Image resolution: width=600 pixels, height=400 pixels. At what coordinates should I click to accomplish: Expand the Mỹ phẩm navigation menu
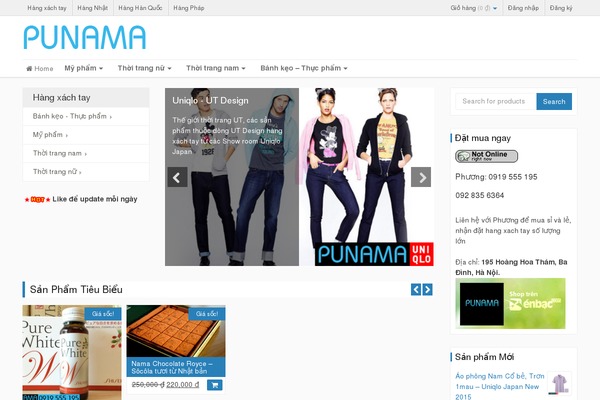(x=83, y=68)
